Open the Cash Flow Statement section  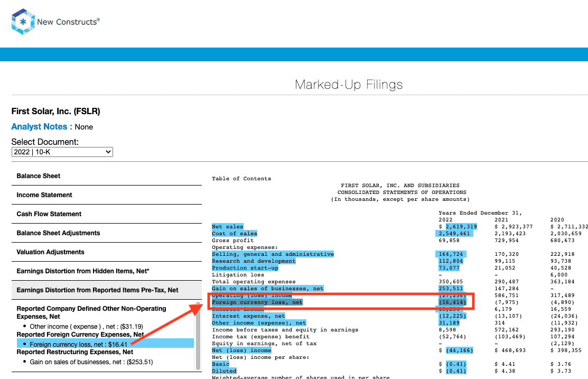click(107, 214)
